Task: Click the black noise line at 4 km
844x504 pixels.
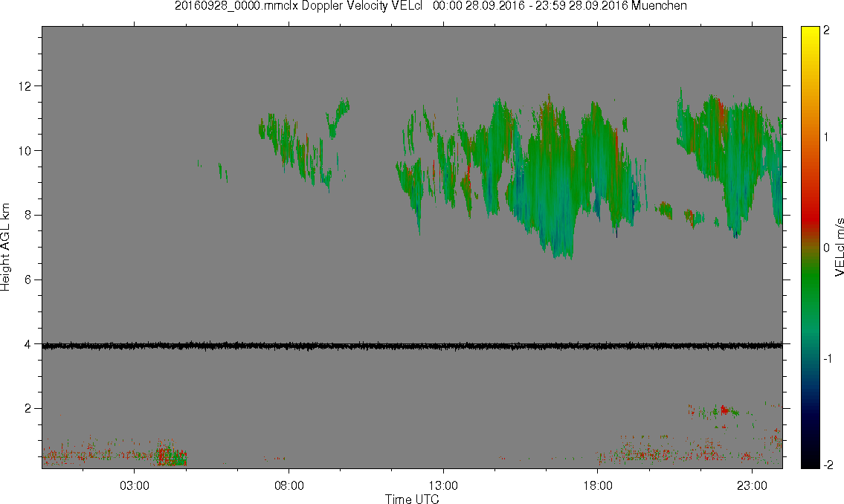Action: click(412, 346)
